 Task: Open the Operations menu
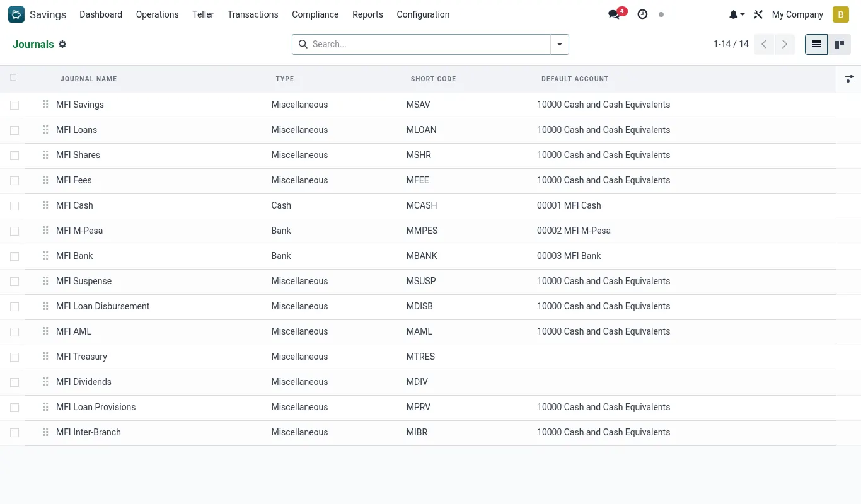coord(157,14)
